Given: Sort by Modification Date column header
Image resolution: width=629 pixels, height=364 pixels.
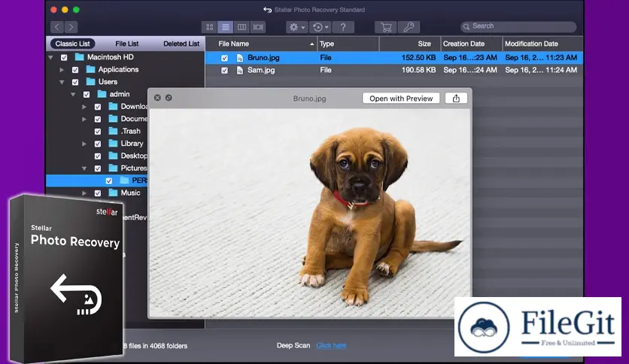Looking at the screenshot, I should click(542, 44).
